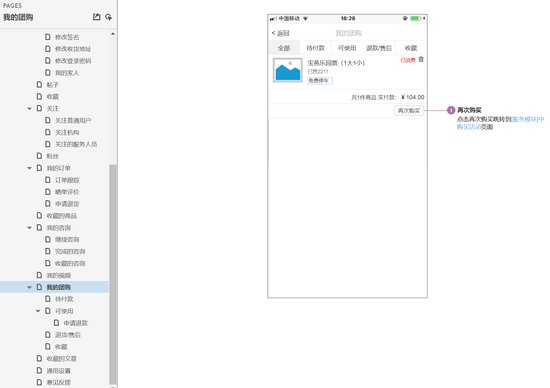Switch to the 待付款 tab in the phone mockup

pyautogui.click(x=315, y=48)
